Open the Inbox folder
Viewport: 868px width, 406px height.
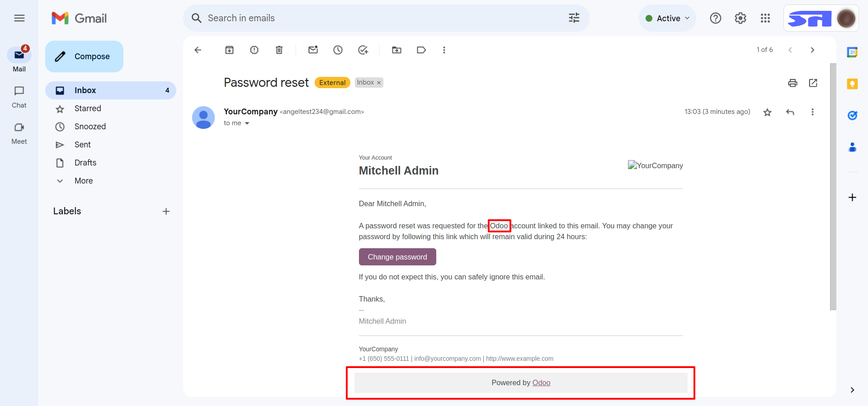click(111, 90)
